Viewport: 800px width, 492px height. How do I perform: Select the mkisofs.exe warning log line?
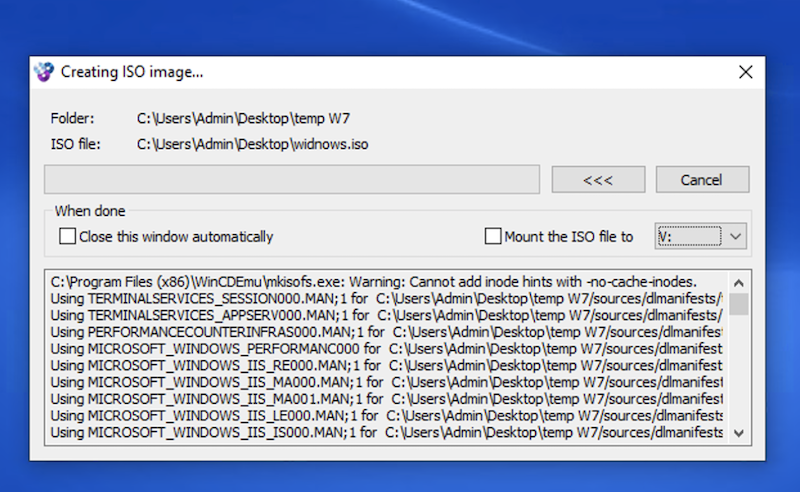pyautogui.click(x=373, y=281)
